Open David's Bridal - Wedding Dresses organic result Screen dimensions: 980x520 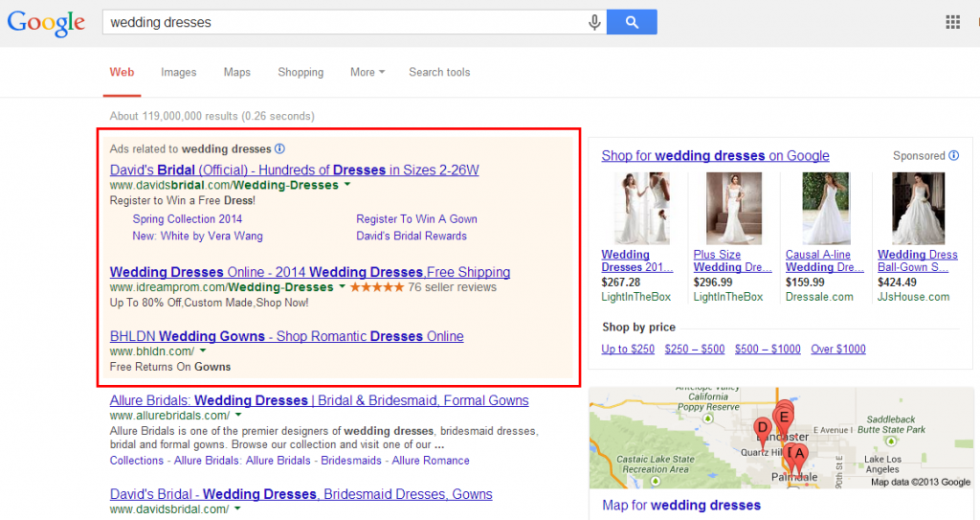[x=301, y=494]
